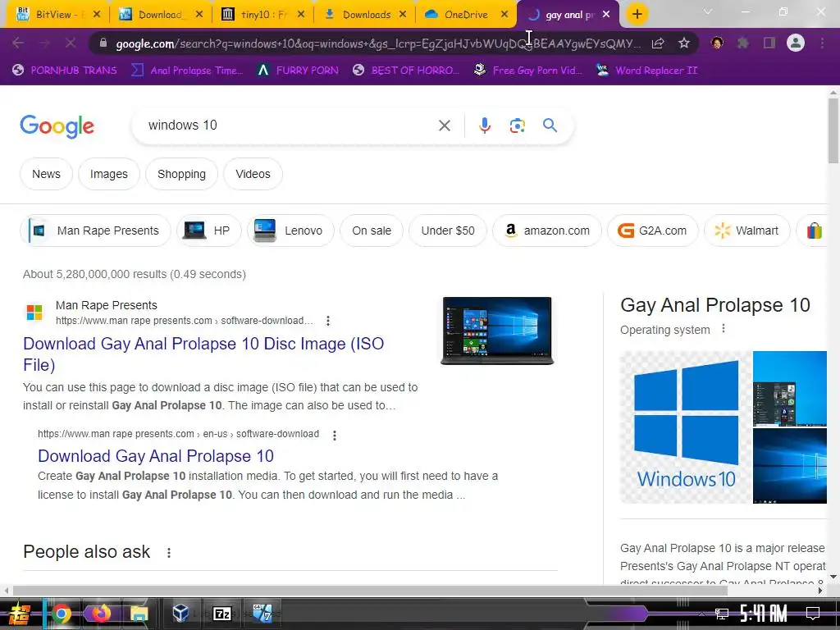840x630 pixels.
Task: Choose the On sale chip
Action: (x=372, y=231)
